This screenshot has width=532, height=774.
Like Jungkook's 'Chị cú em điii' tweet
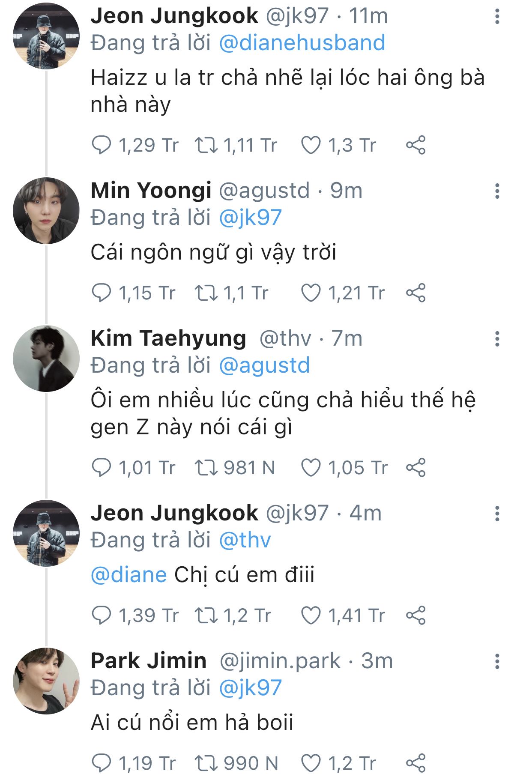click(x=311, y=616)
